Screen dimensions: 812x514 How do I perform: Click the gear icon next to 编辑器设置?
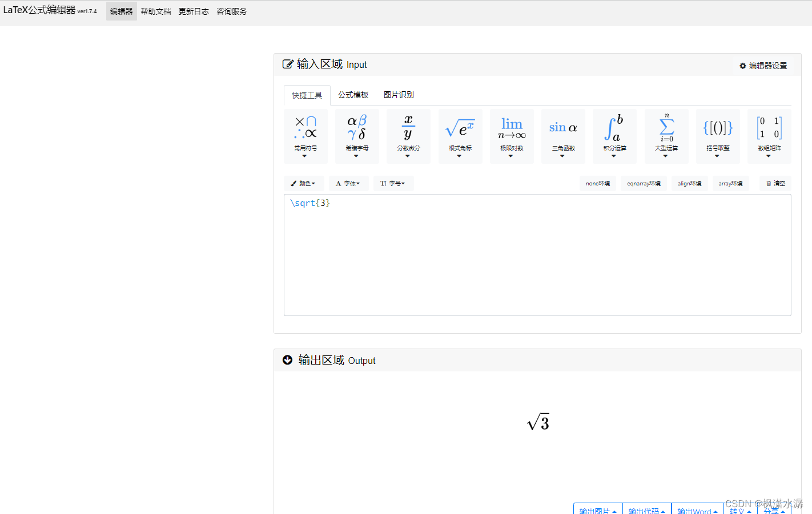[x=743, y=66]
